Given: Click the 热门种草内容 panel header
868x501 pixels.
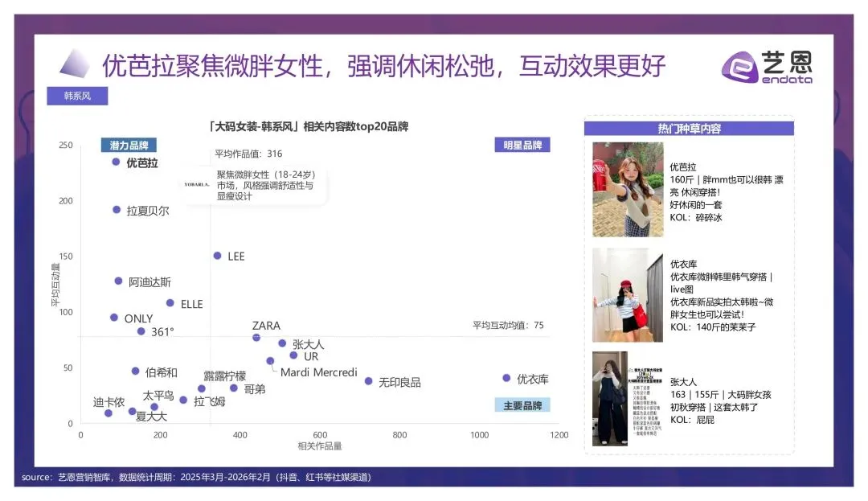Looking at the screenshot, I should 690,129.
